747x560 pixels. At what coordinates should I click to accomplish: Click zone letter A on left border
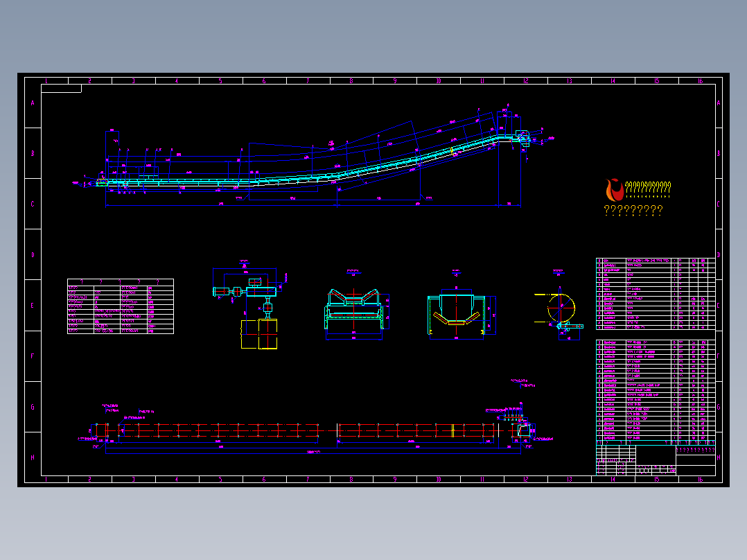(x=33, y=103)
